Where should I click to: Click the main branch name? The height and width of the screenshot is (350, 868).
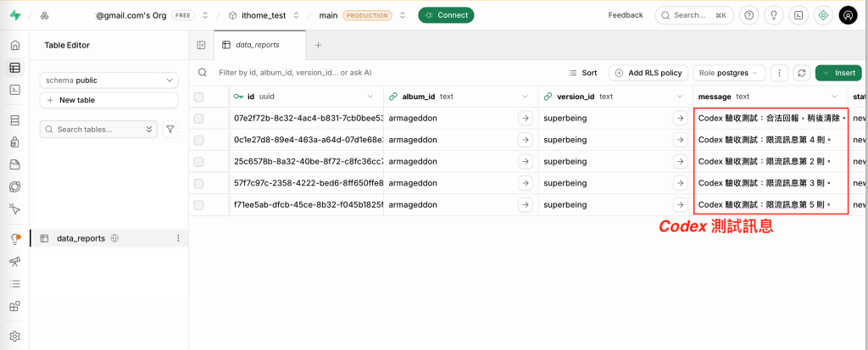pyautogui.click(x=328, y=15)
